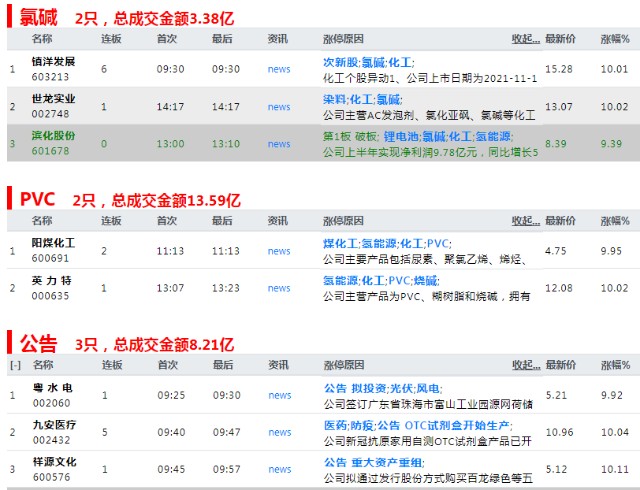Click stock code 002432
This screenshot has height=490, width=640.
coord(51,440)
